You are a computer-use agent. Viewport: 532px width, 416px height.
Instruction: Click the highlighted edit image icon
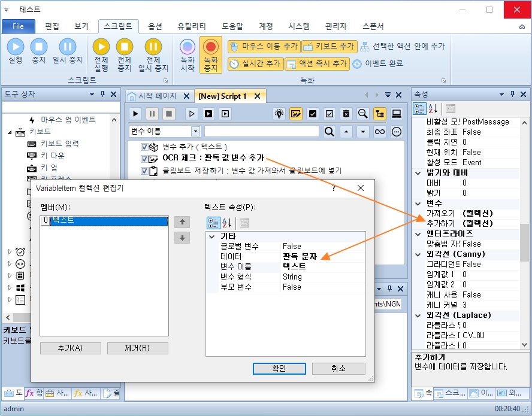tap(296, 114)
